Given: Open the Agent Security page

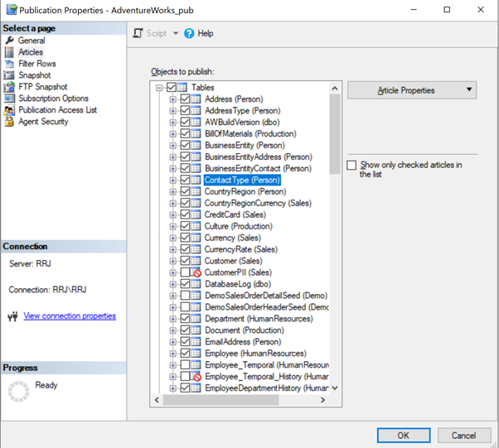Looking at the screenshot, I should pyautogui.click(x=43, y=122).
